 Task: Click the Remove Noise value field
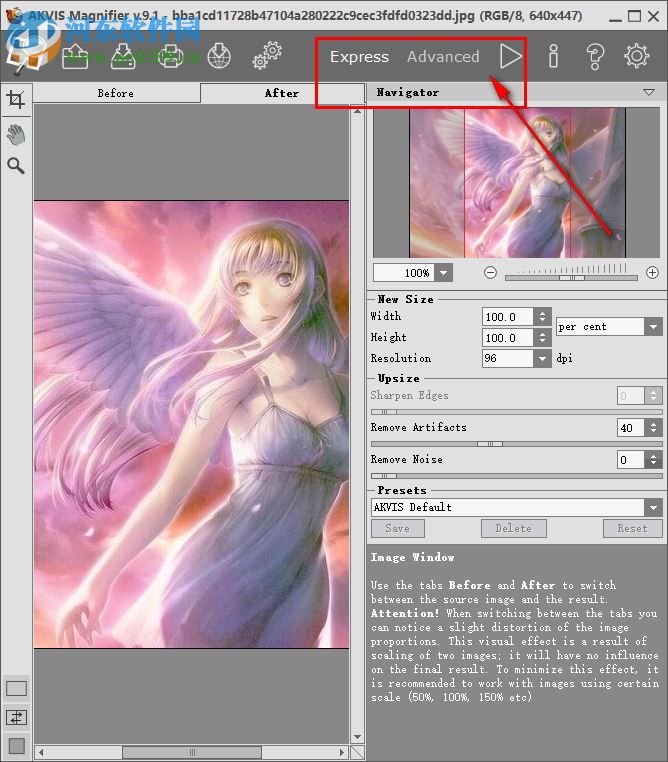631,460
